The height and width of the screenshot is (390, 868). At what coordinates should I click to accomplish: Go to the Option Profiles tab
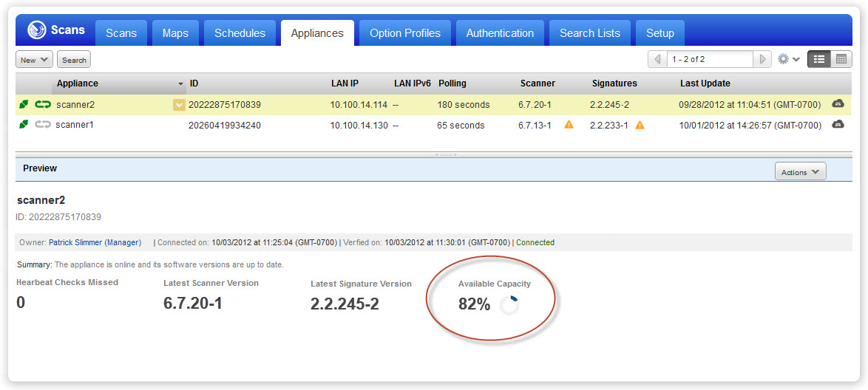tap(405, 33)
